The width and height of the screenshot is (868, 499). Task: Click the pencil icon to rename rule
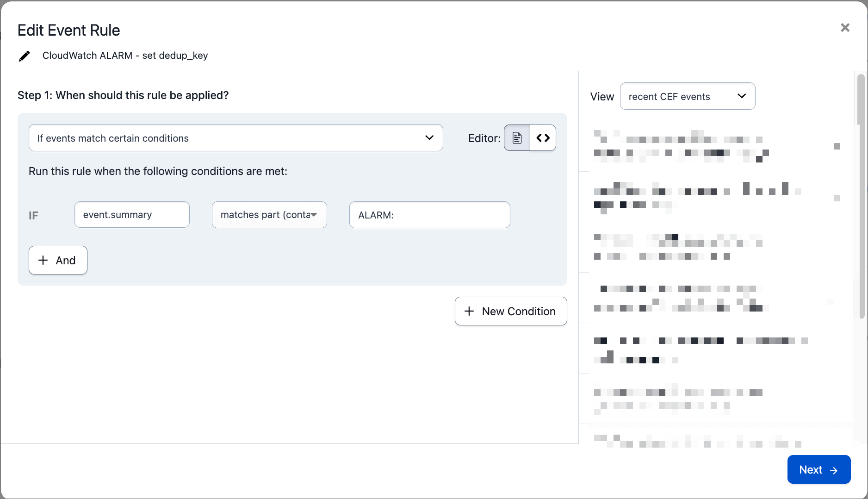tap(24, 56)
